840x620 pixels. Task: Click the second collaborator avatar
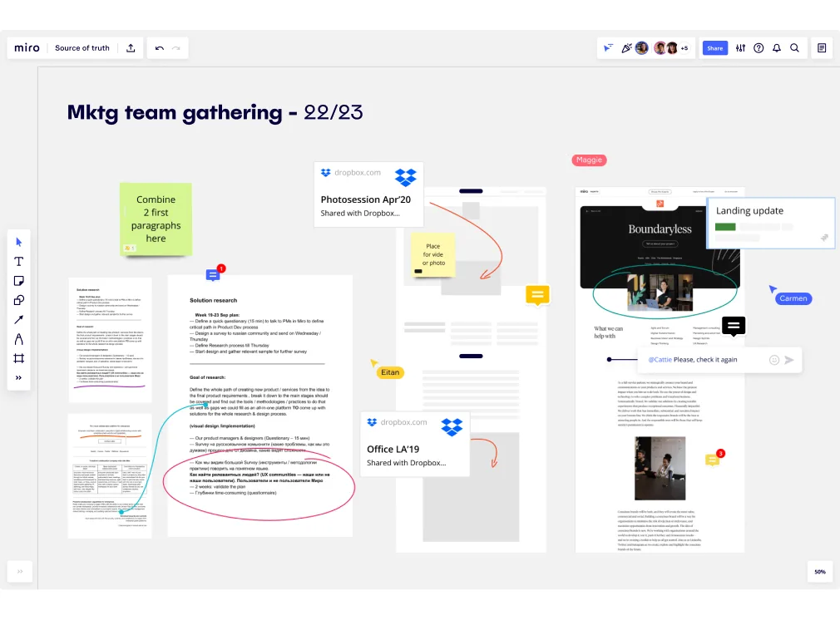(x=660, y=48)
